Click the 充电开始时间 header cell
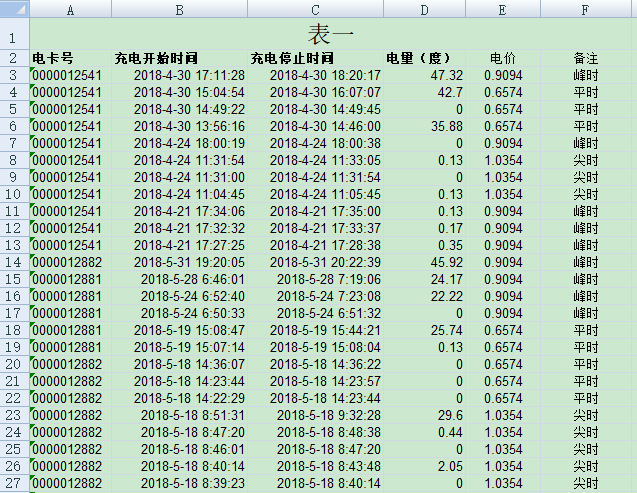Viewport: 637px width, 493px height. 179,58
